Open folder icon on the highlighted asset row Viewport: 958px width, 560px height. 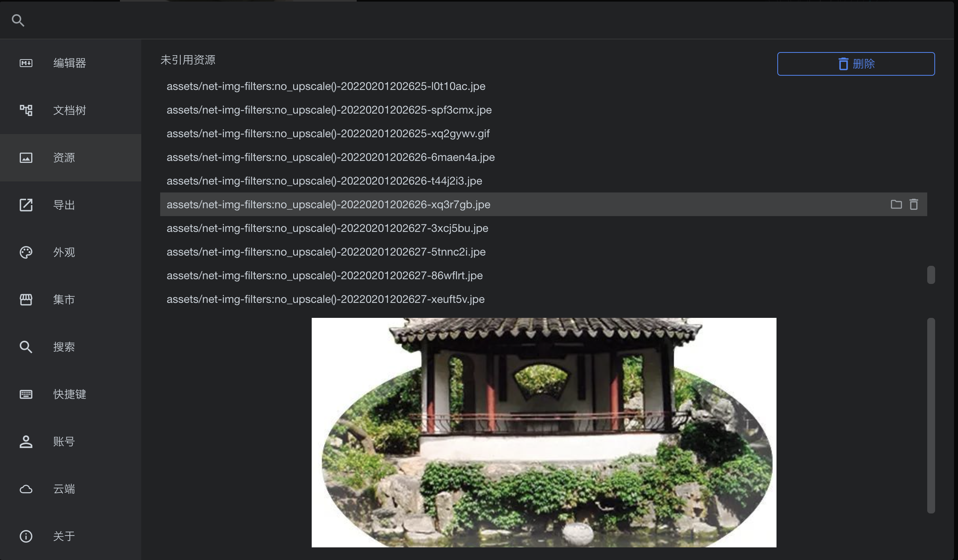(x=896, y=204)
